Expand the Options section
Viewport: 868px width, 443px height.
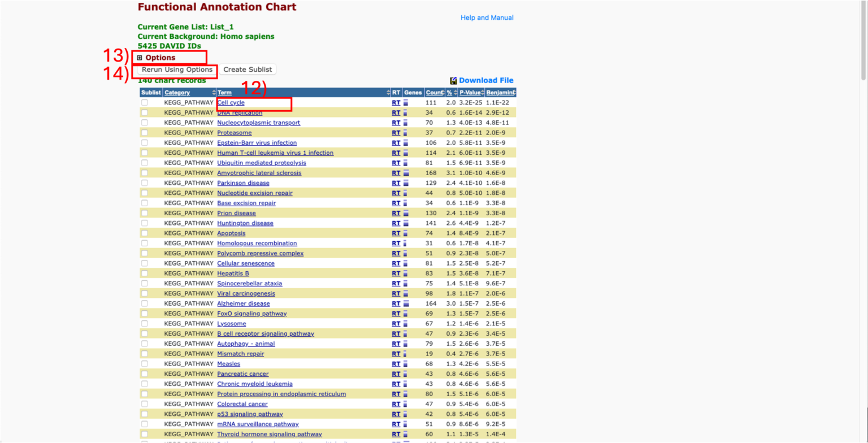[140, 58]
